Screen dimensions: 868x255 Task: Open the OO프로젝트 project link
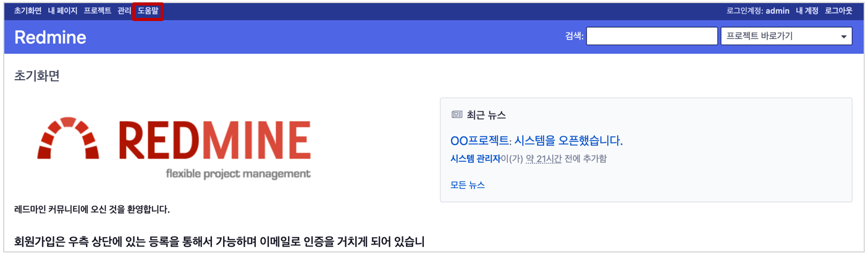(x=479, y=141)
